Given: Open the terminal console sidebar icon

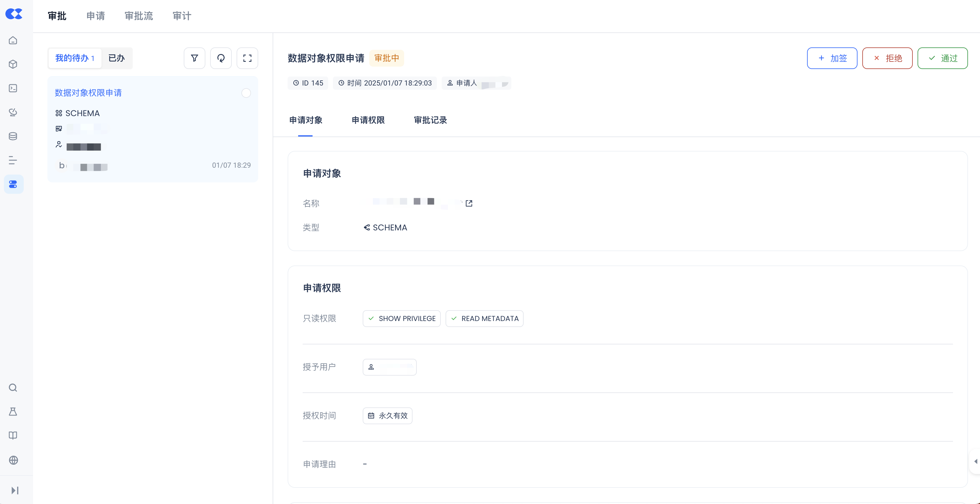Looking at the screenshot, I should tap(13, 88).
